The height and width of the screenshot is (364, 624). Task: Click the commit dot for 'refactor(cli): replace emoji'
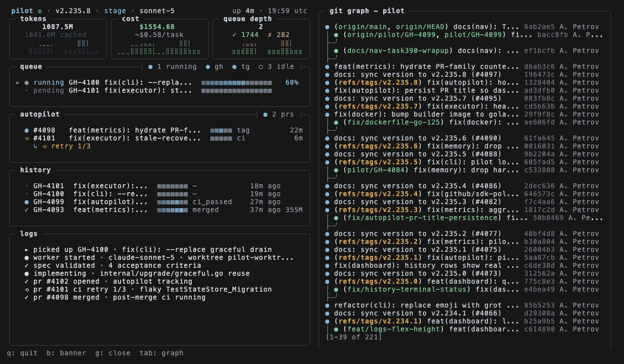click(x=328, y=305)
